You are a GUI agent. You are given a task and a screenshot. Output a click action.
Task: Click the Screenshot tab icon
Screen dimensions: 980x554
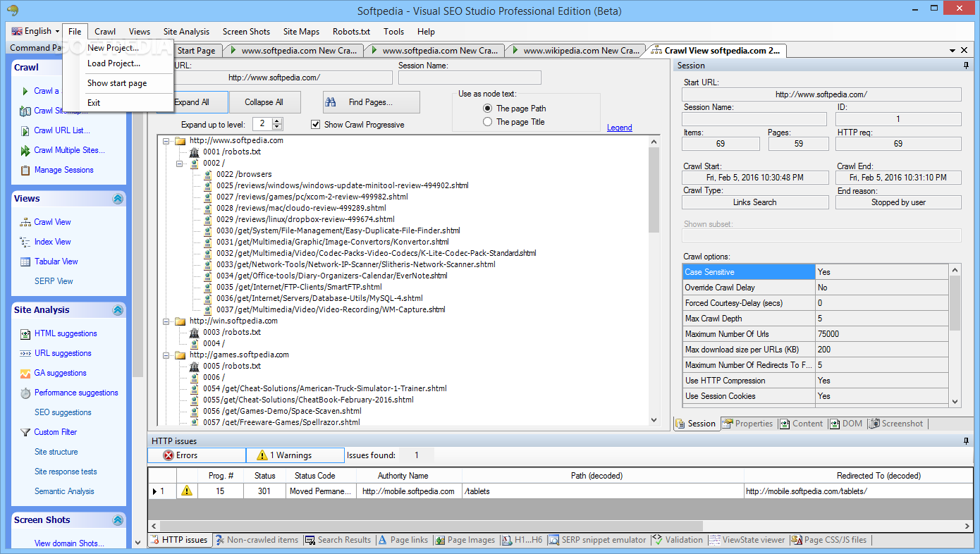tap(875, 424)
